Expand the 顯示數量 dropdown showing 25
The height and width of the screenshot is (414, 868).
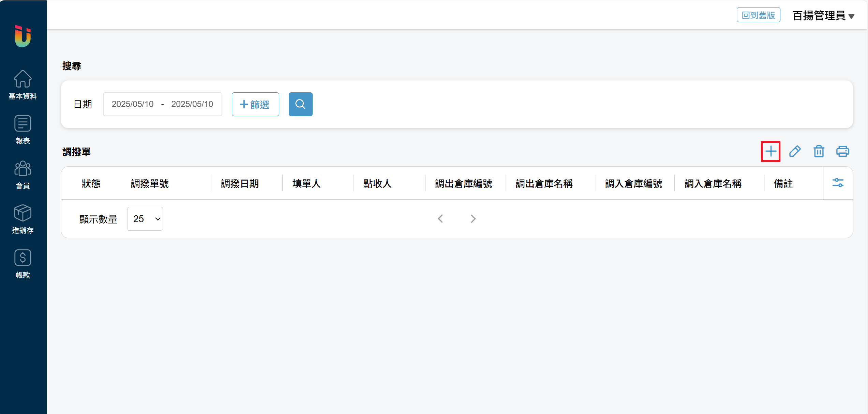(x=145, y=219)
